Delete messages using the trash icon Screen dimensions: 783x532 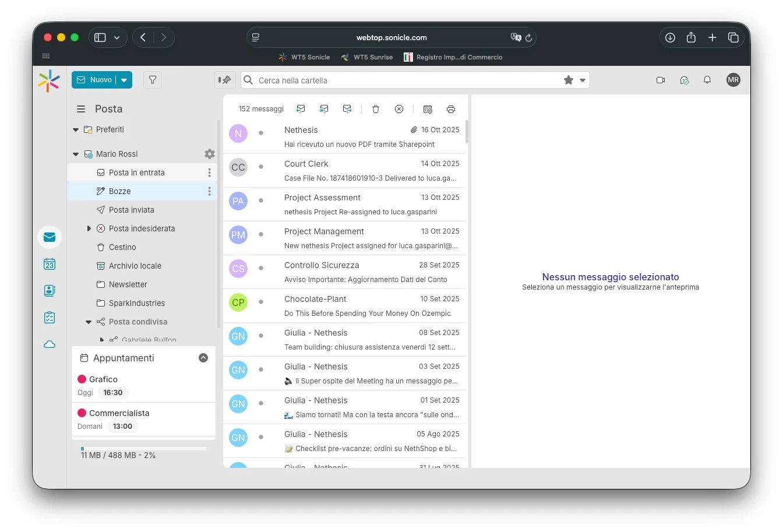coord(376,109)
